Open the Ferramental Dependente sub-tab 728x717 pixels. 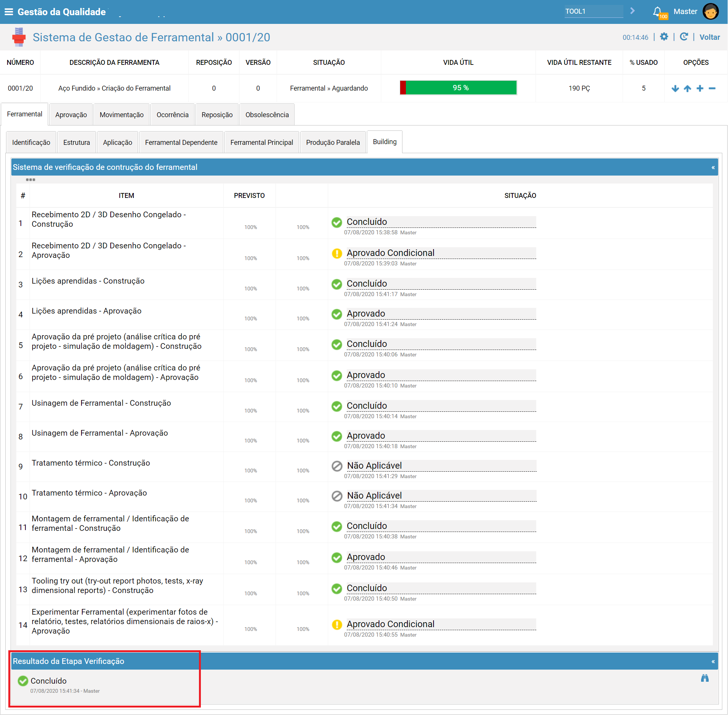click(181, 143)
